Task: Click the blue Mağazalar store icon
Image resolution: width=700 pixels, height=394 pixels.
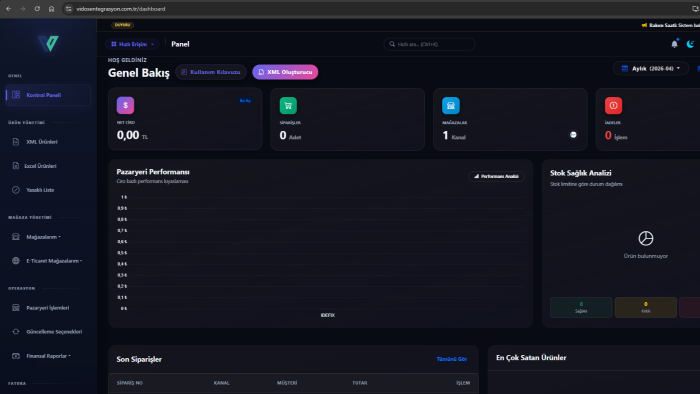Action: point(451,106)
